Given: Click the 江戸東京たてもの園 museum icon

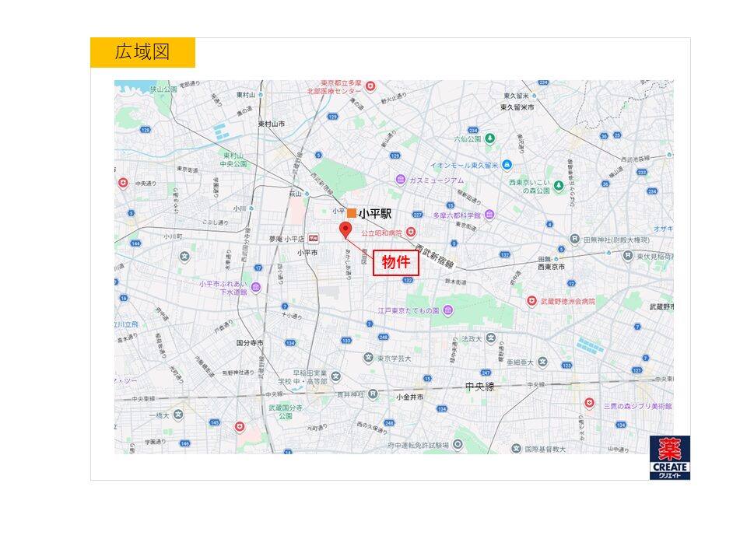Looking at the screenshot, I should pos(448,310).
